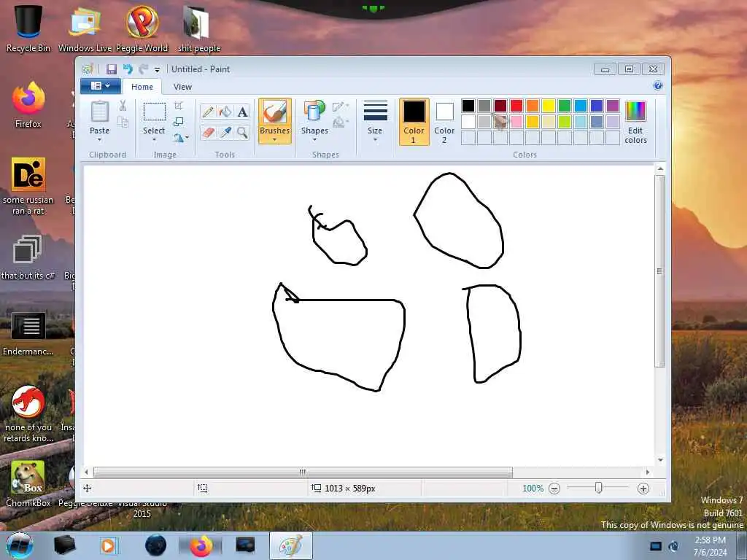Click the Paste clipboard icon

click(x=99, y=112)
